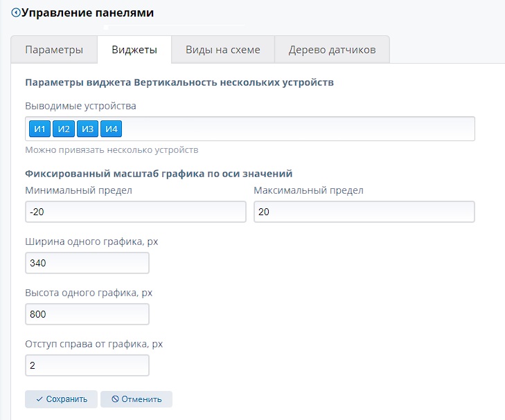Select the Виджеты tab
The width and height of the screenshot is (505, 420).
[x=134, y=50]
